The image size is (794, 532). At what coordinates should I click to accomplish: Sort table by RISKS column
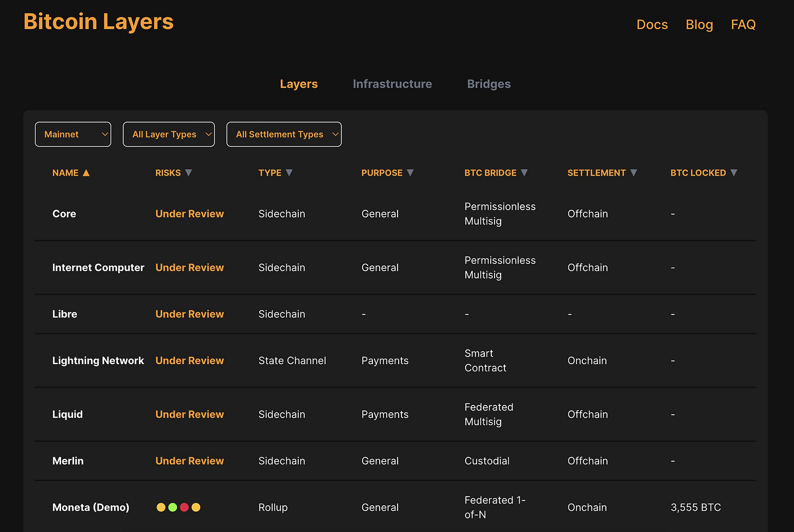(x=173, y=173)
